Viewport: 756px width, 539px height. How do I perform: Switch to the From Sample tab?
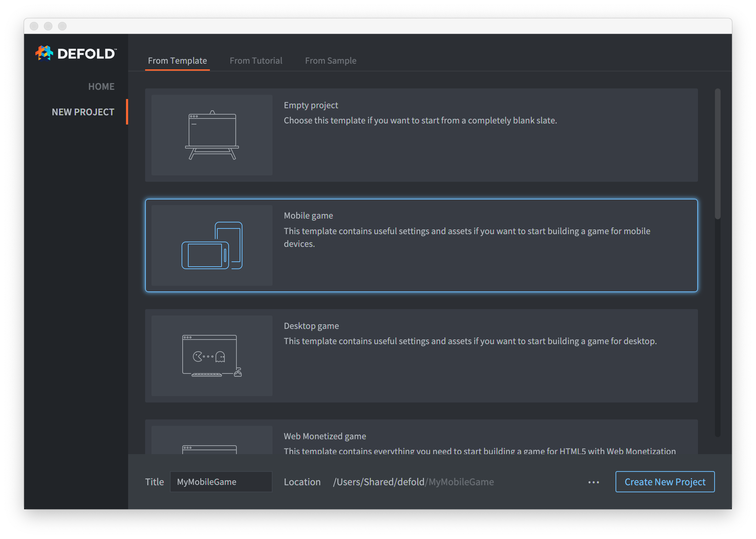(331, 60)
